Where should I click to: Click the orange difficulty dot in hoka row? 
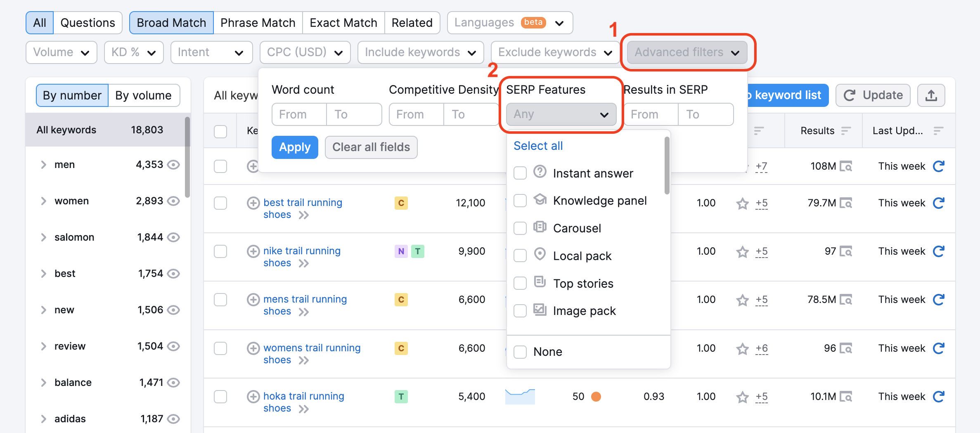[596, 397]
